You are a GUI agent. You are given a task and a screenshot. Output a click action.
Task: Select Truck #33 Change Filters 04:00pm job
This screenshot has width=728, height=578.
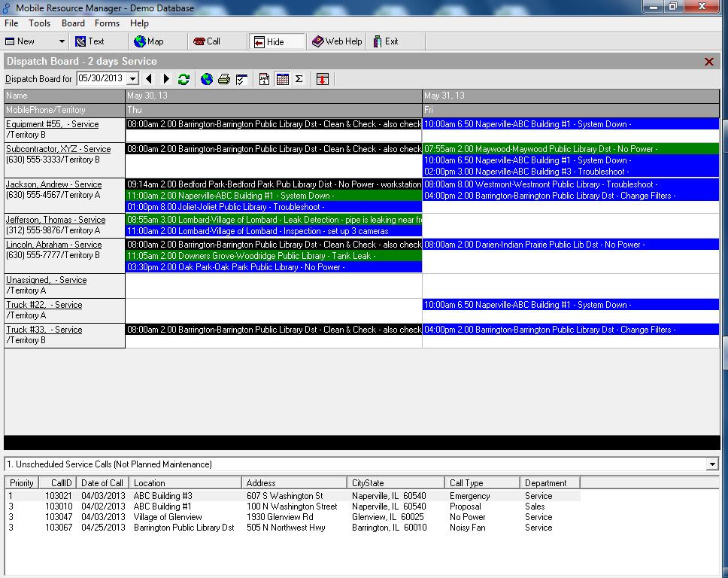[x=571, y=330]
